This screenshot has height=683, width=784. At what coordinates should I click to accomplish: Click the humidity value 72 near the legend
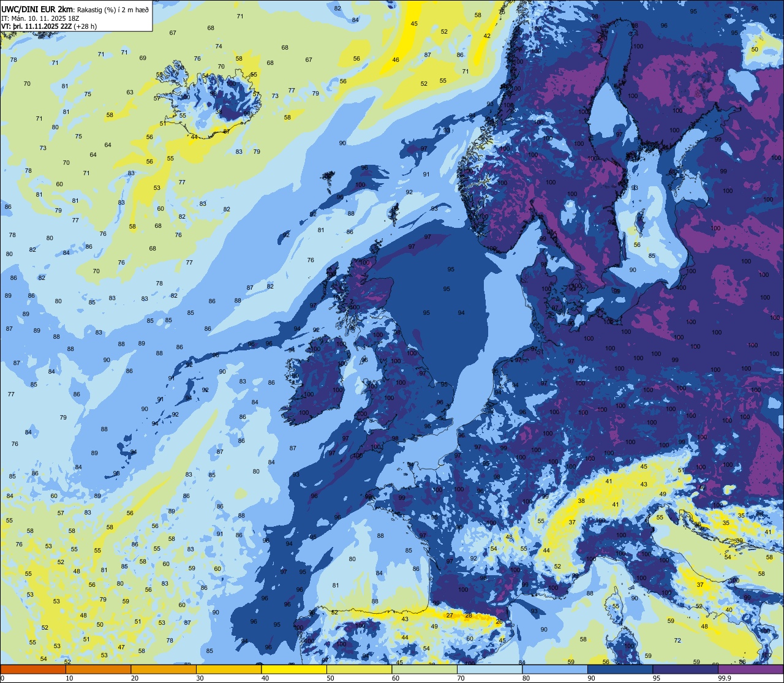pyautogui.click(x=677, y=640)
